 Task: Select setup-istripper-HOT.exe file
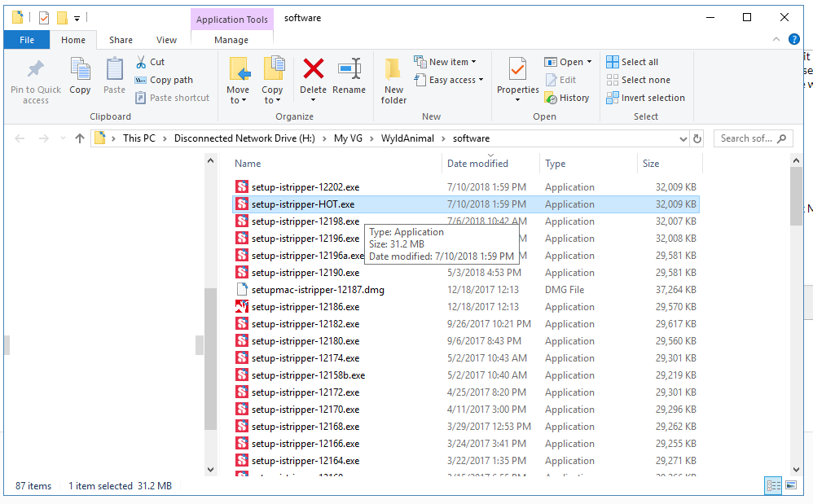tap(466, 204)
